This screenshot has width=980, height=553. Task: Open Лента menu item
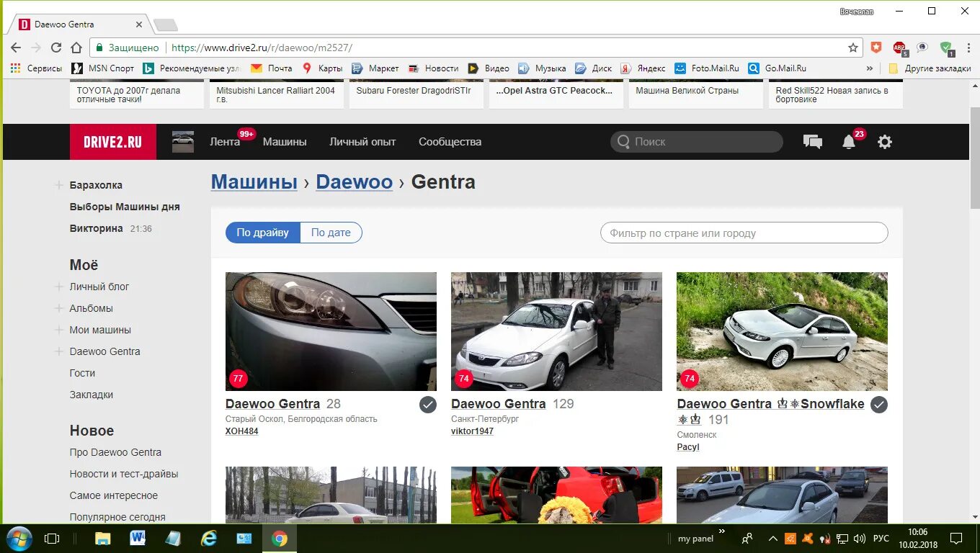click(225, 142)
